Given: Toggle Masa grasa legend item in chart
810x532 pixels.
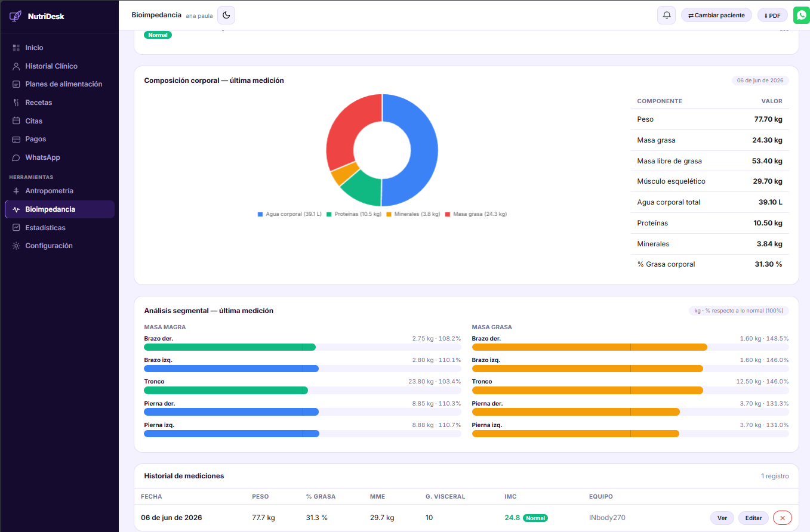Looking at the screenshot, I should click(x=476, y=214).
